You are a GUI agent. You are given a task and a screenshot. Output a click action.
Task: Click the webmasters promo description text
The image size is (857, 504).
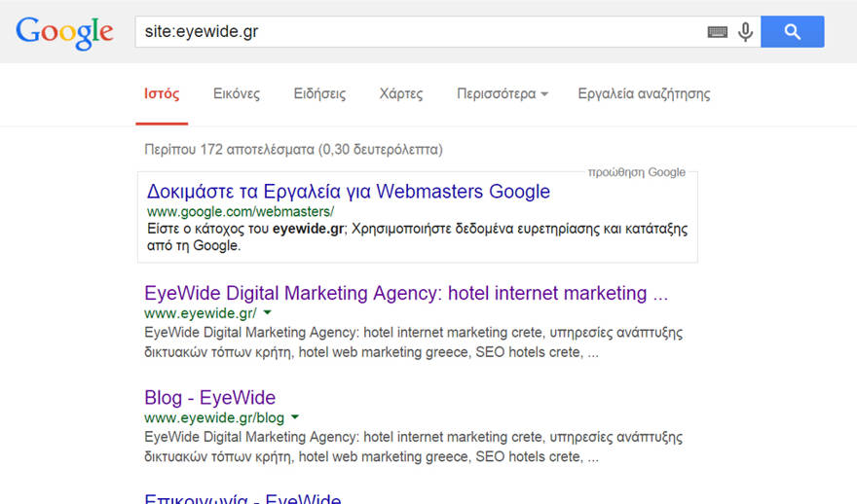point(418,237)
